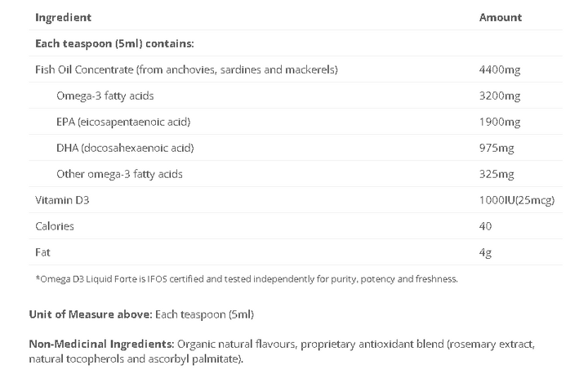Click the 975mg amount value
This screenshot has height=383, width=588.
point(497,148)
